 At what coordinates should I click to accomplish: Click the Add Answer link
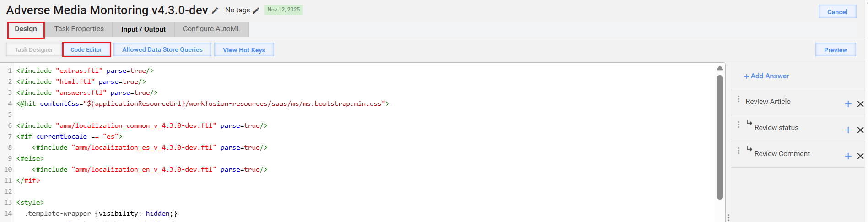click(x=766, y=76)
